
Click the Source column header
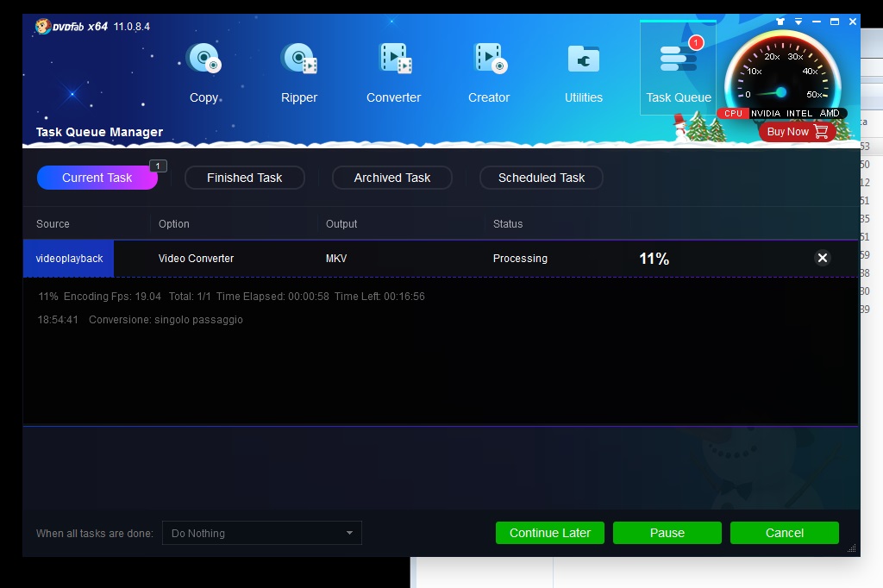[x=53, y=223]
